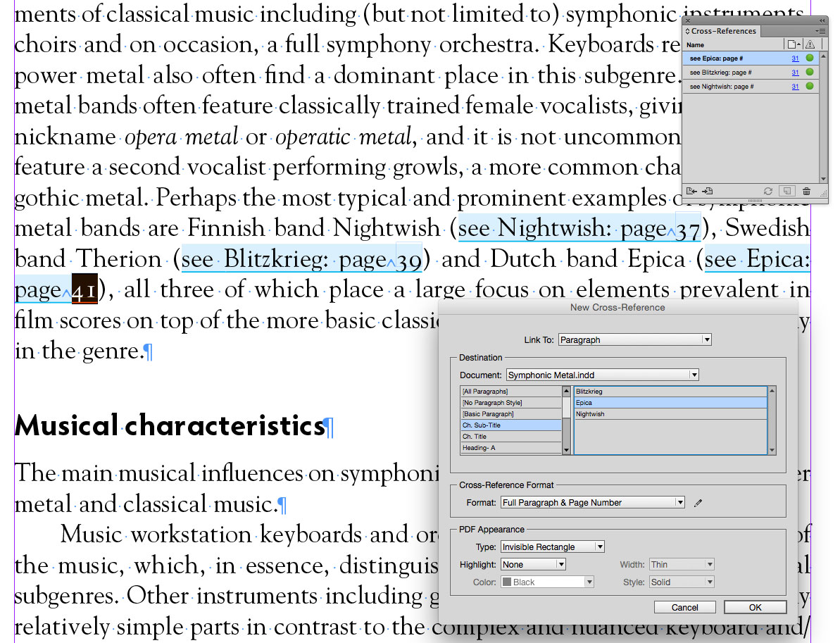Screen dimensions: 840x643
Task: Click page link 31 for see Nightwish
Action: tap(795, 87)
